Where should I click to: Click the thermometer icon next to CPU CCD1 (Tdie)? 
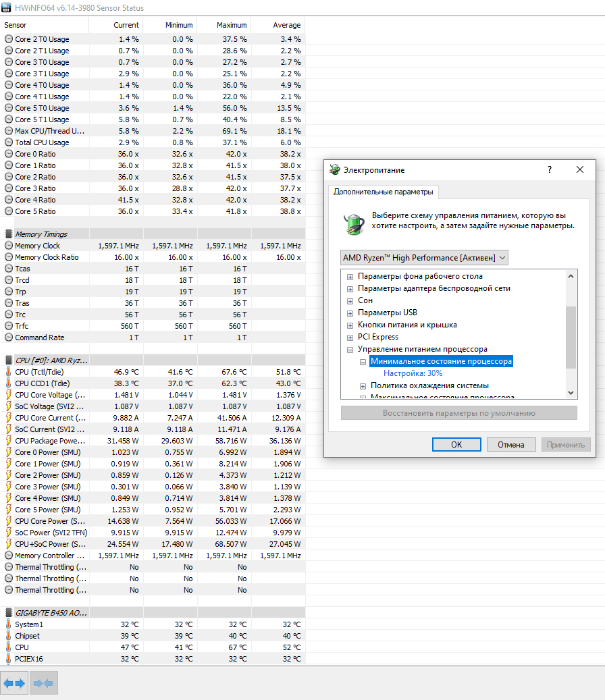point(8,383)
